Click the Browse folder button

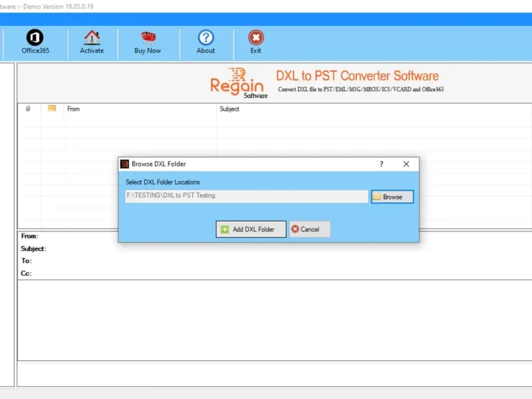click(x=392, y=197)
